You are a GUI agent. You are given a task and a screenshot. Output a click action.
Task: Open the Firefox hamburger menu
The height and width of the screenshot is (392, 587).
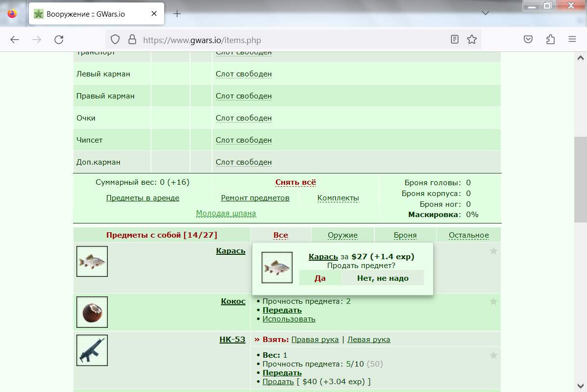(x=572, y=39)
